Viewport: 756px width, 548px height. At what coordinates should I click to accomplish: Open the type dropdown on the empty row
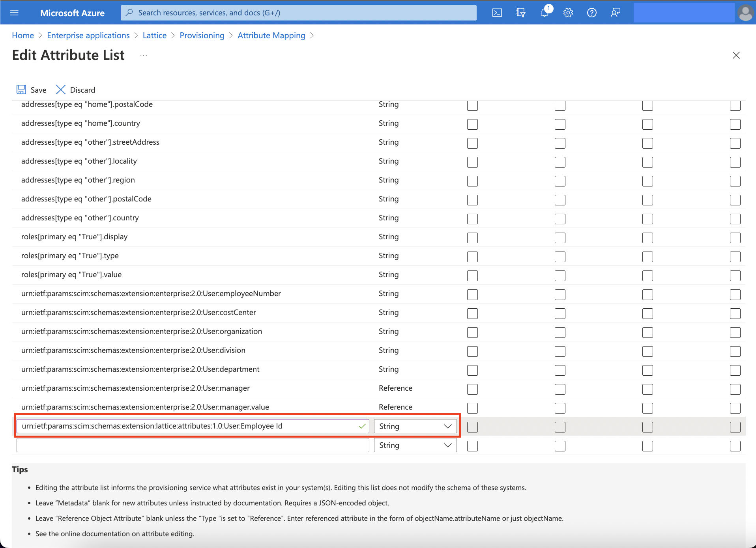click(x=415, y=445)
